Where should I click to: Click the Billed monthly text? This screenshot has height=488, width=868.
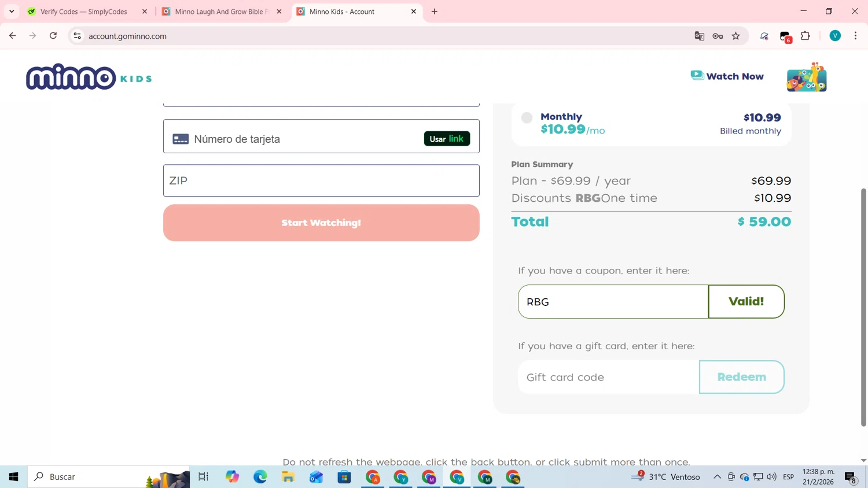point(750,131)
